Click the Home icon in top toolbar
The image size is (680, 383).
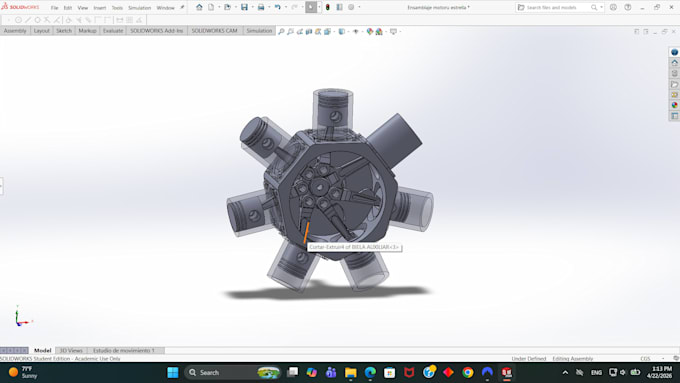199,7
